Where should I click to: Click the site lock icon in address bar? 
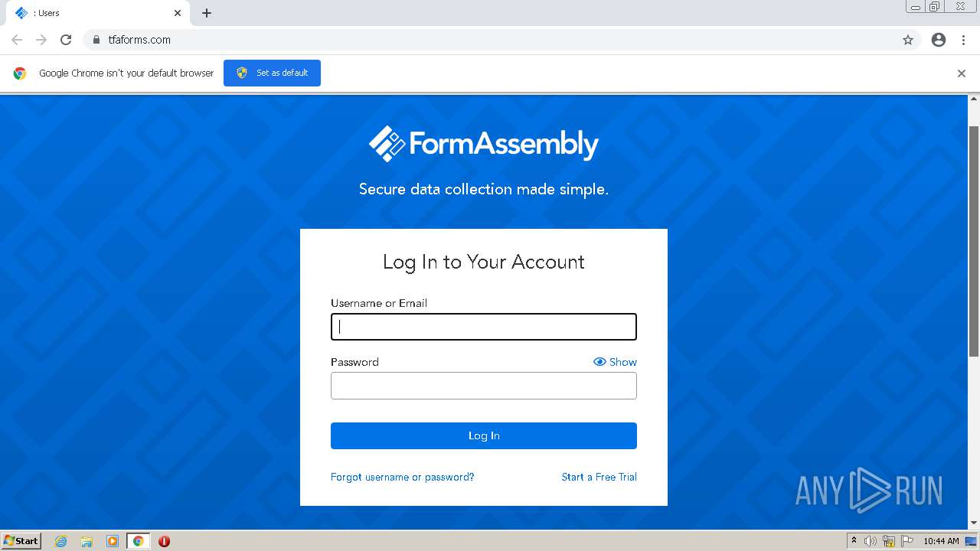96,40
